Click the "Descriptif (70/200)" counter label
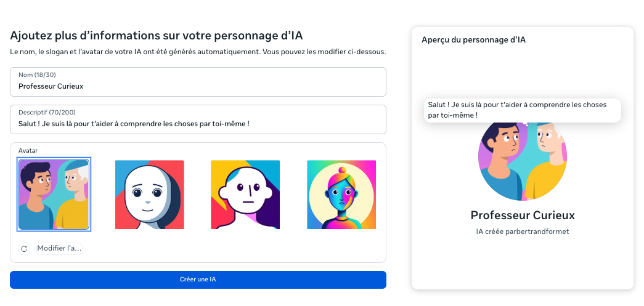The image size is (644, 306). tap(46, 113)
